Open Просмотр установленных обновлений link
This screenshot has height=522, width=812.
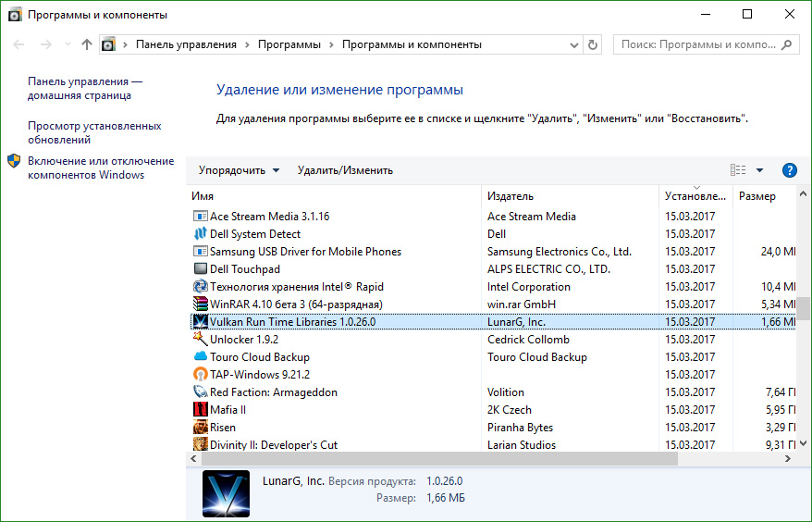94,132
